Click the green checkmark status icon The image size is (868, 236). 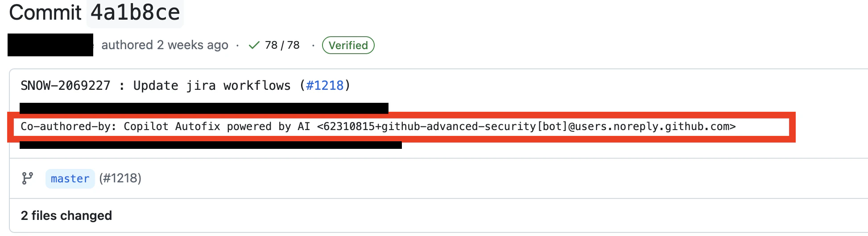pos(254,45)
